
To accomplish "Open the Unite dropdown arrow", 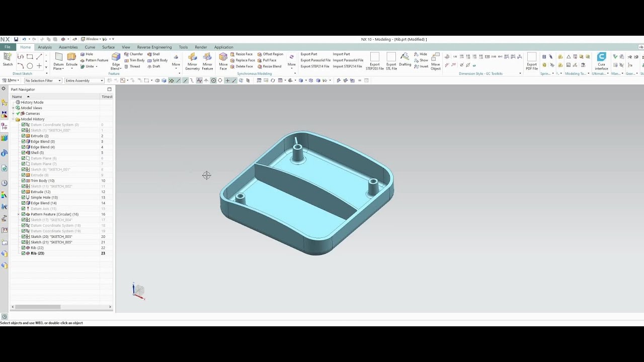I will (98, 66).
